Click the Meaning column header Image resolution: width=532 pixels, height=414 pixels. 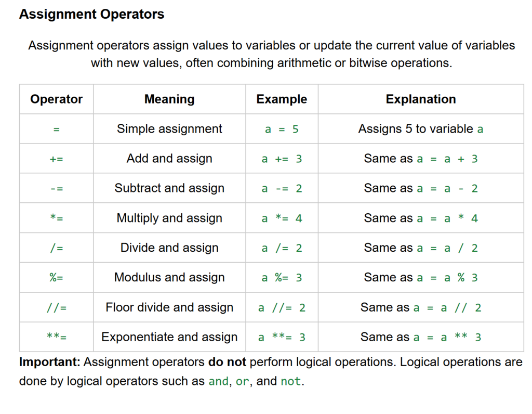[169, 99]
